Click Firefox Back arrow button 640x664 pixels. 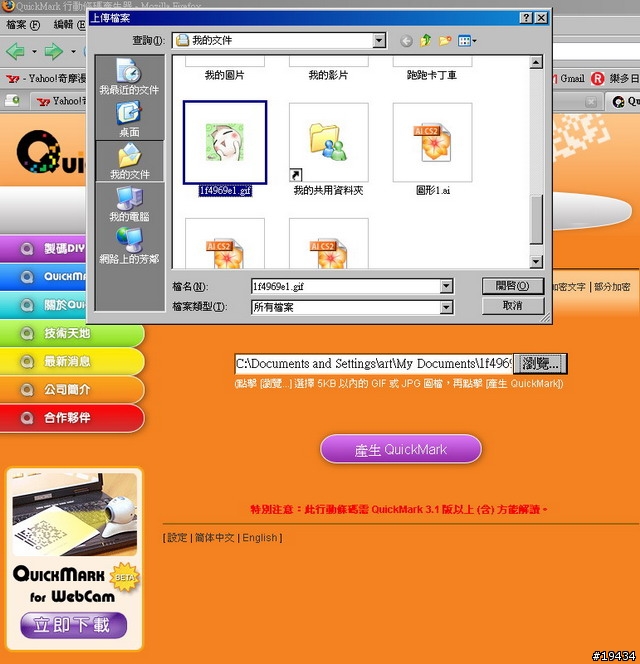[x=16, y=51]
